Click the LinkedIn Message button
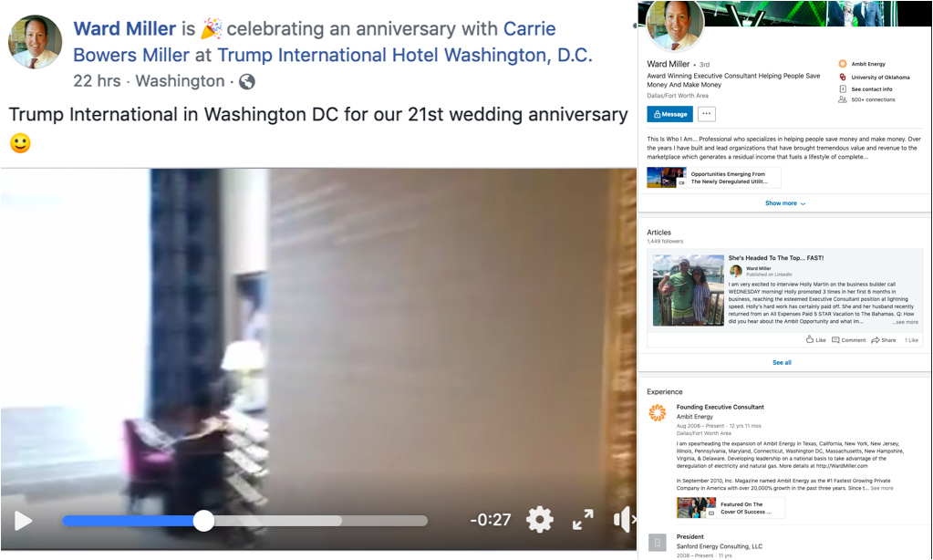This screenshot has height=560, width=933. (x=670, y=114)
